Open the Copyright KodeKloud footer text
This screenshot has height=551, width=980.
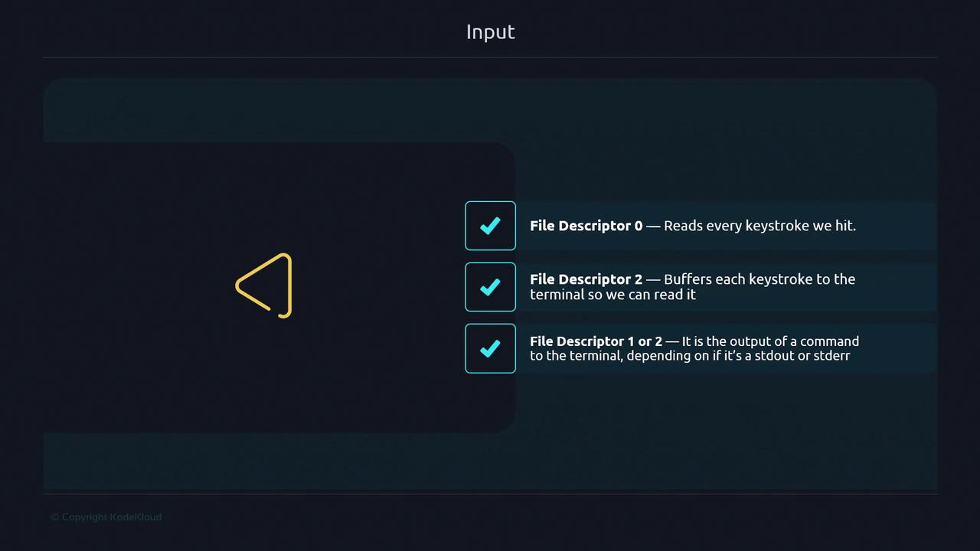tap(106, 517)
